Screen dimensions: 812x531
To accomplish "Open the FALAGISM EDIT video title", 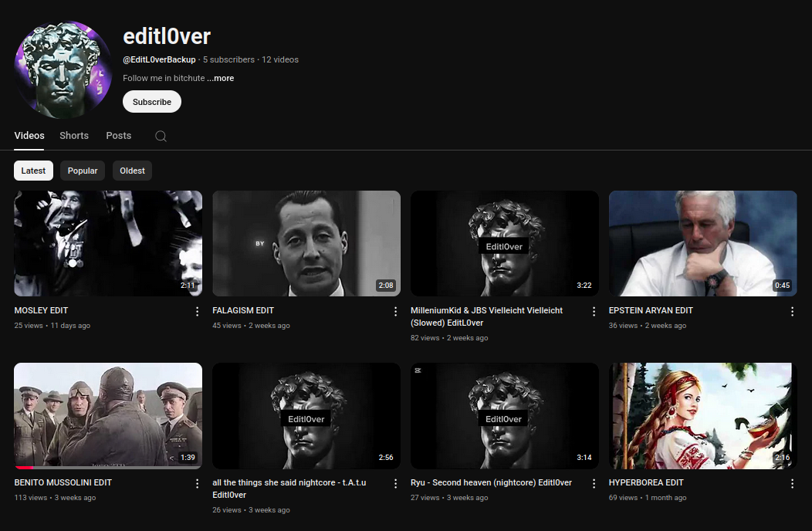I will (243, 310).
